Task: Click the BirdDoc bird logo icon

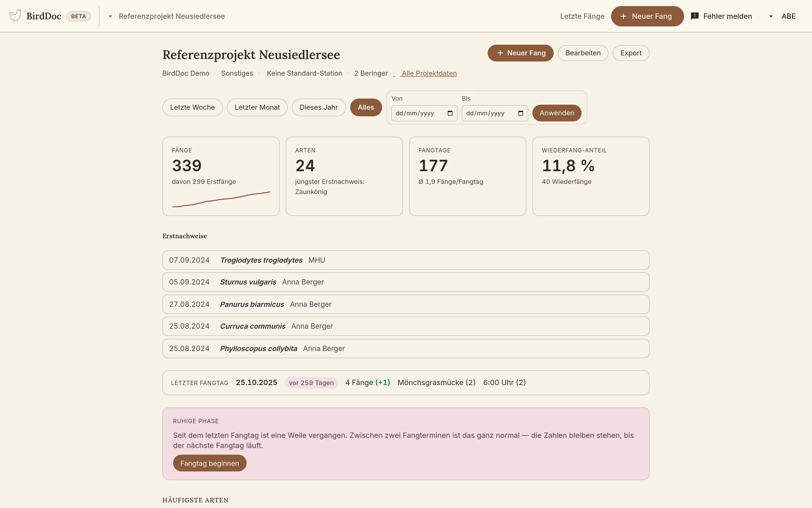Action: [x=15, y=16]
